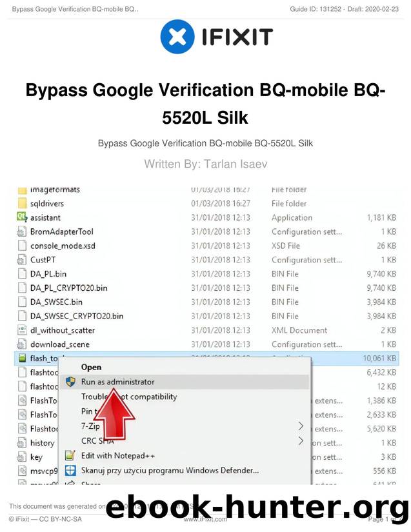Viewport: 411px width, 532px height.
Task: Click the BromAdapterTool settings file icon
Action: point(22,232)
